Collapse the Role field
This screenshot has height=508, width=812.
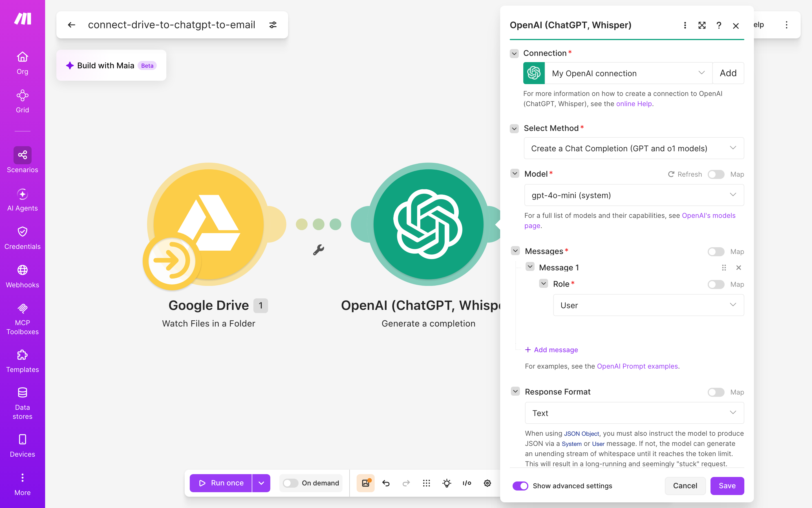click(x=544, y=283)
